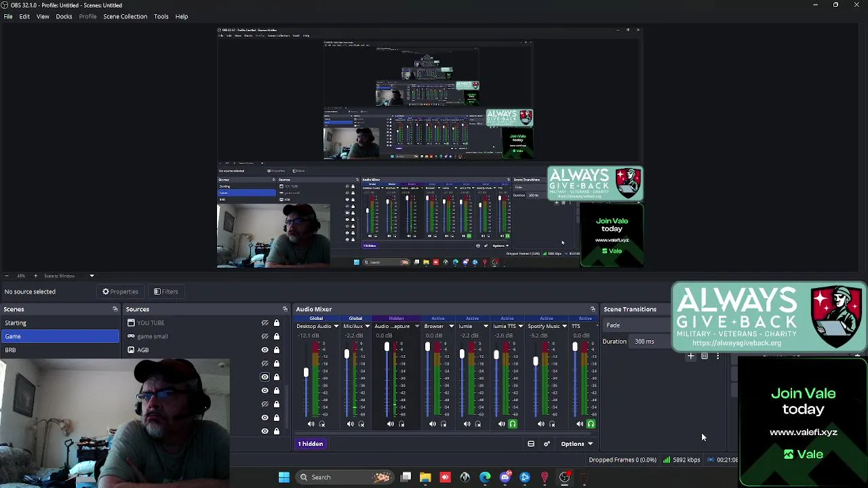Open advanced audio properties gears icon

click(547, 444)
